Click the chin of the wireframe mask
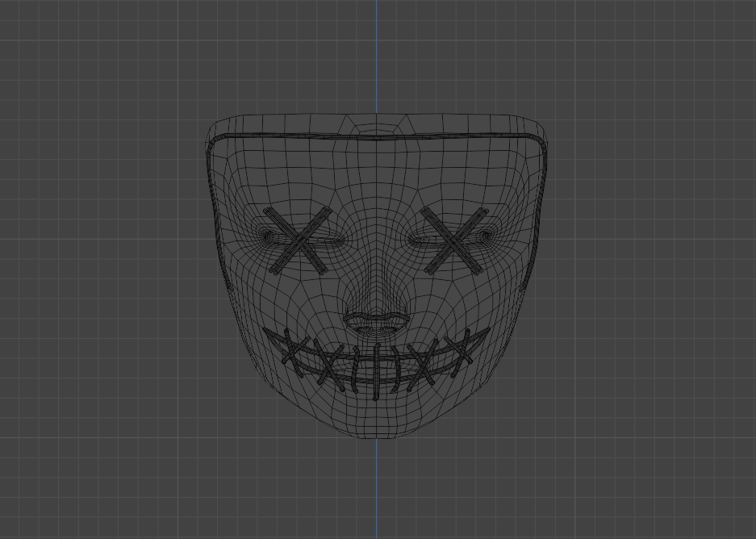Screen dimensions: 756x539 point(377,422)
